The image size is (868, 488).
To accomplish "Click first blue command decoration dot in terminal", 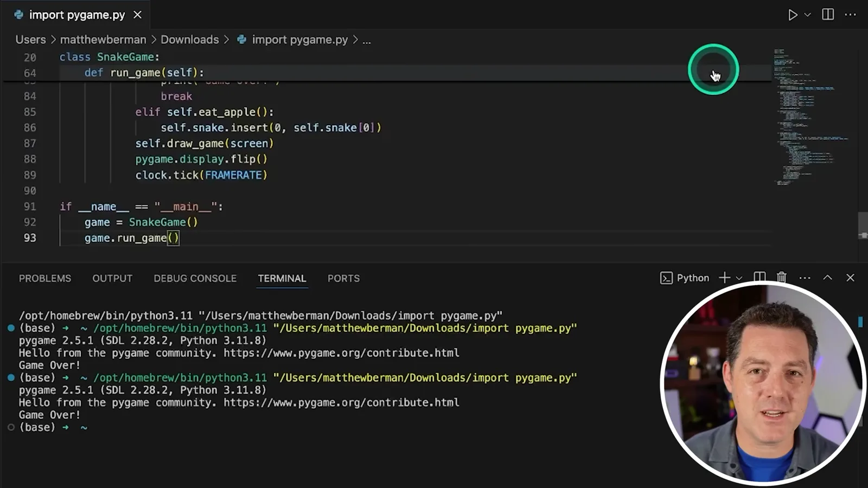I will click(x=11, y=328).
